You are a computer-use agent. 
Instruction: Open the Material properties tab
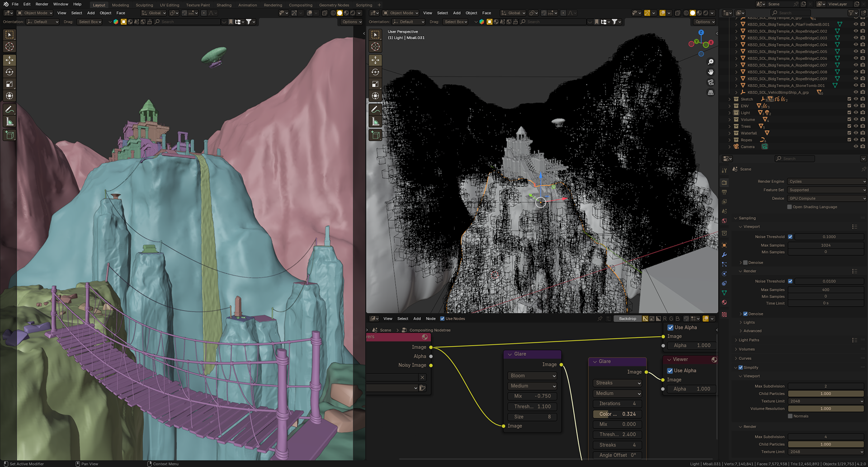click(x=724, y=302)
